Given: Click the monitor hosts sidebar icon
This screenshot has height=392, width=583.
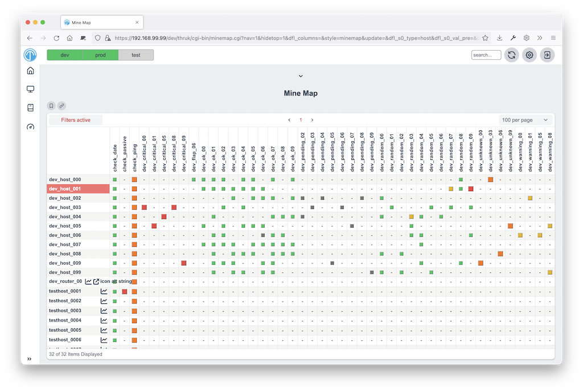Looking at the screenshot, I should (x=31, y=89).
